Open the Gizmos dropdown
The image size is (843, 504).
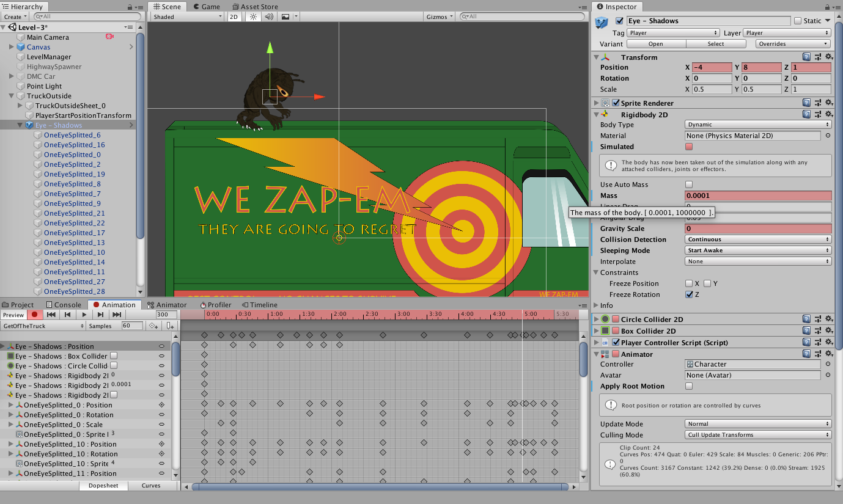[x=440, y=17]
